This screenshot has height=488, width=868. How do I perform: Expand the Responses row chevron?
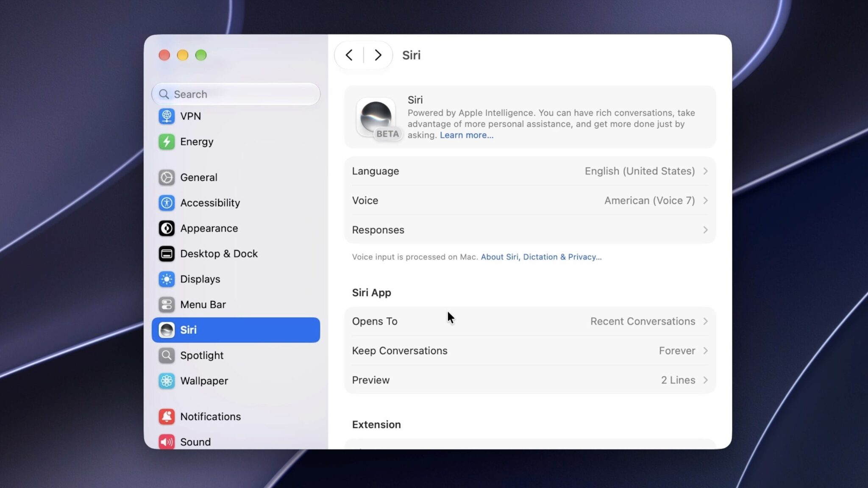pos(705,230)
